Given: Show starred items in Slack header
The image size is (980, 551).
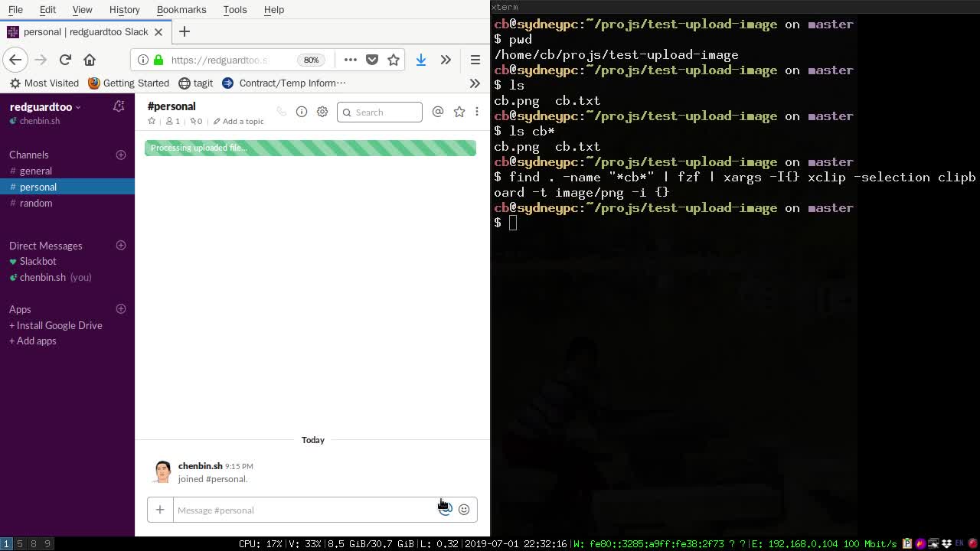Looking at the screenshot, I should coord(459,112).
